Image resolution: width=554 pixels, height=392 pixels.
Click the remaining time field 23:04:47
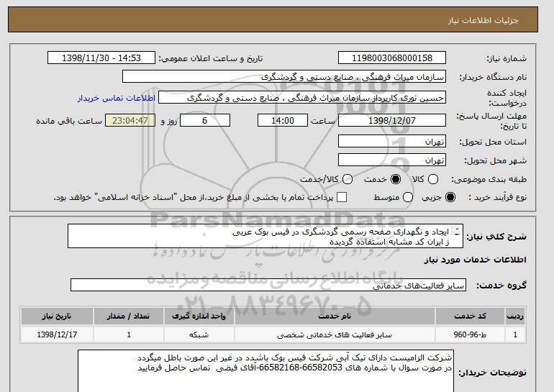coord(130,120)
